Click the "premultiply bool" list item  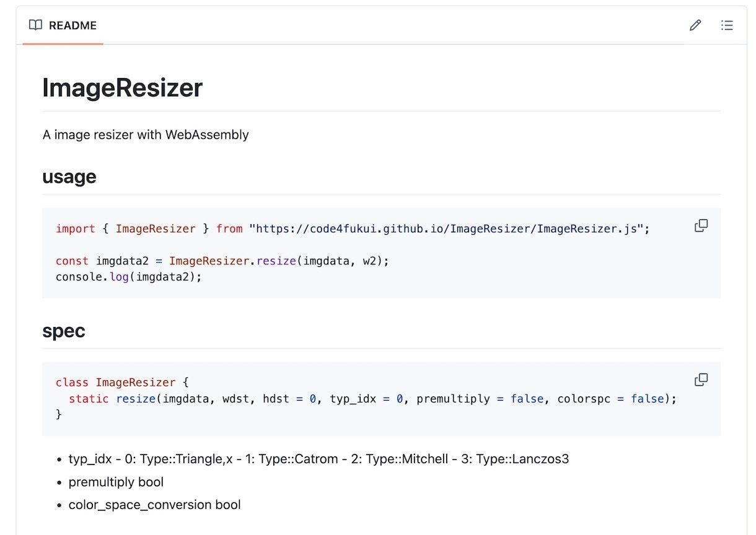tap(116, 482)
